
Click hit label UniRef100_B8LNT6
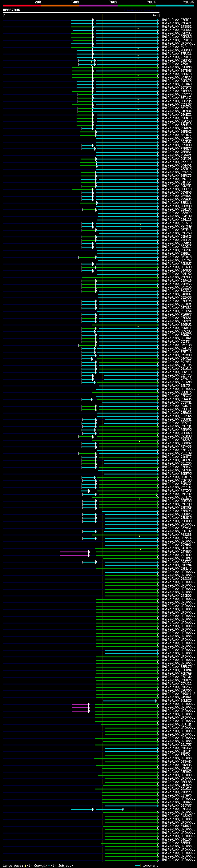177,393
